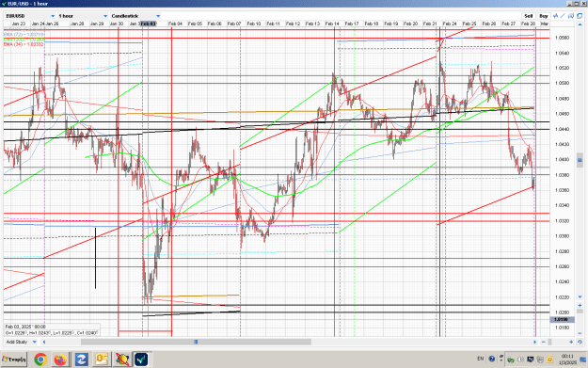Click the horizontal zoom slider handle
The image size is (588, 368).
click(549, 342)
